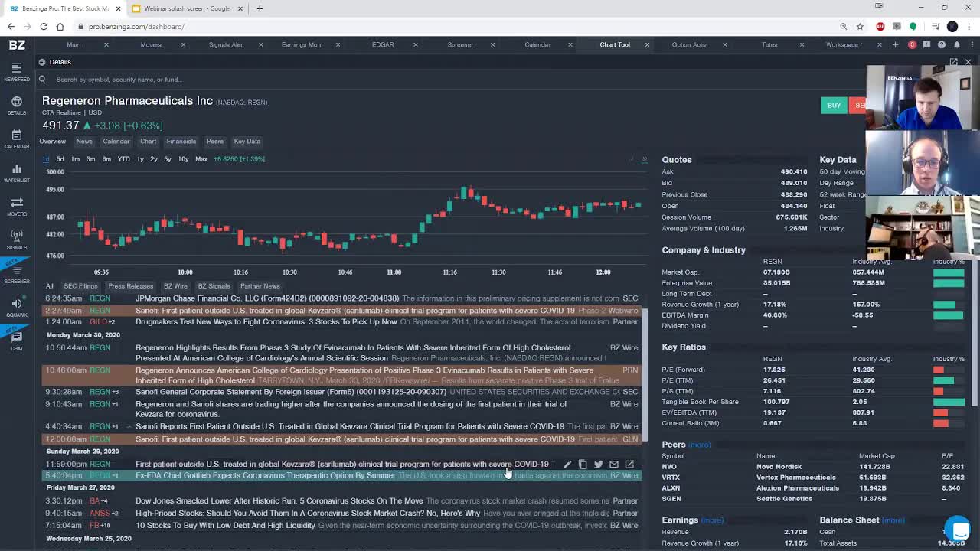This screenshot has height=551, width=980.
Task: Open the help question mark icon
Action: [x=942, y=45]
